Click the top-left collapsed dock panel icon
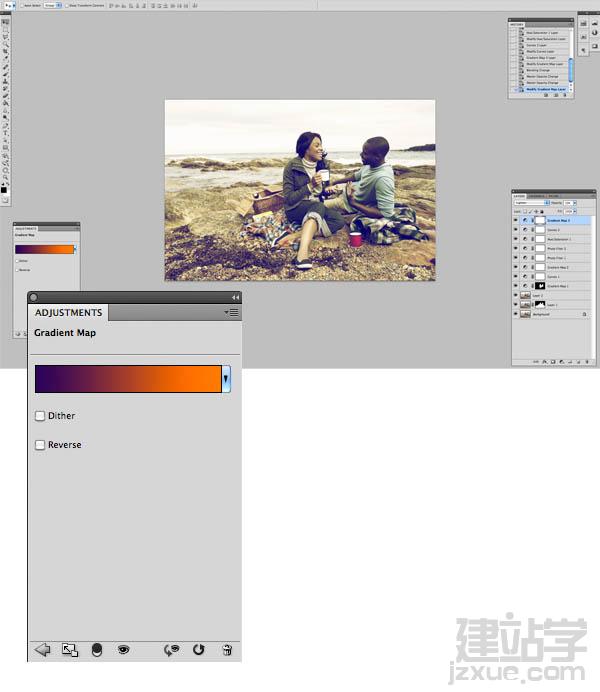This screenshot has width=600, height=692. [583, 23]
